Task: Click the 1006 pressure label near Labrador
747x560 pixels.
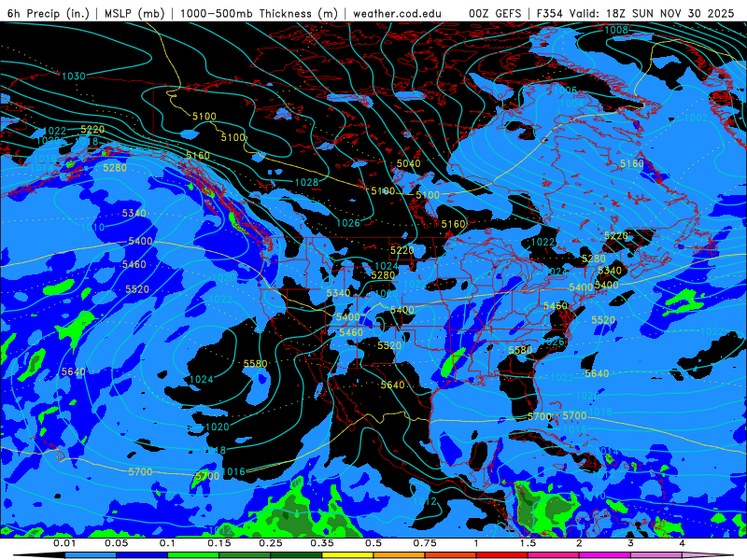Action: pos(565,90)
